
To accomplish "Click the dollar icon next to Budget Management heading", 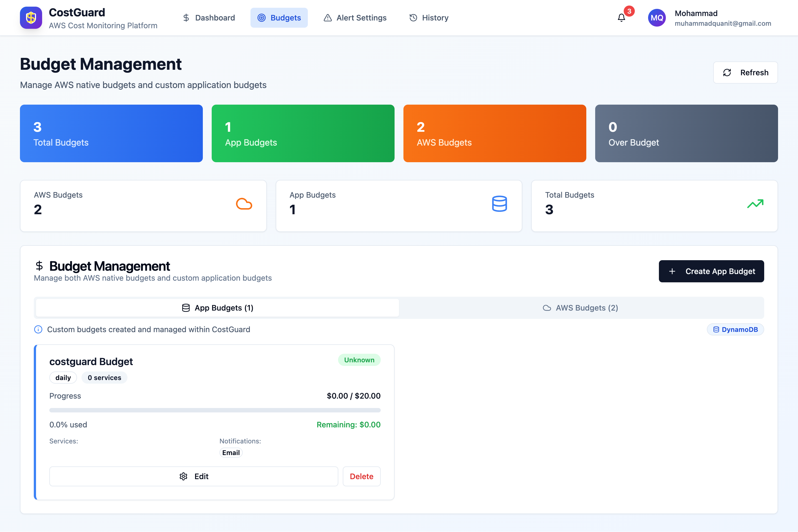I will [39, 266].
